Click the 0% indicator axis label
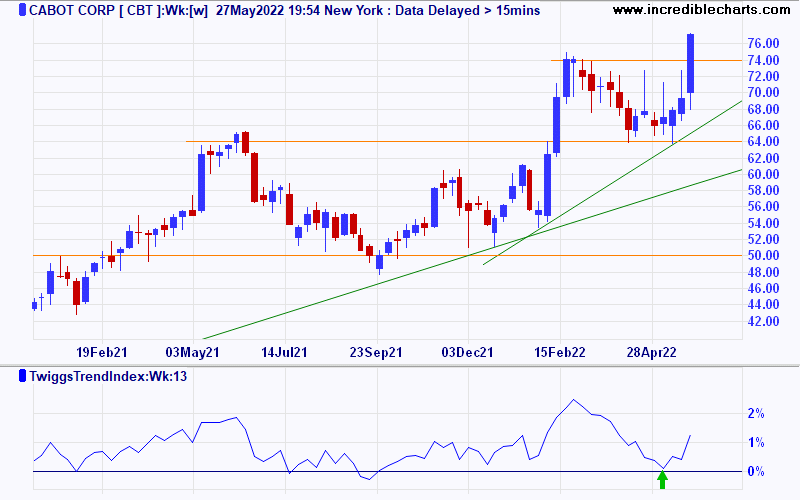The width and height of the screenshot is (800, 500). 756,471
